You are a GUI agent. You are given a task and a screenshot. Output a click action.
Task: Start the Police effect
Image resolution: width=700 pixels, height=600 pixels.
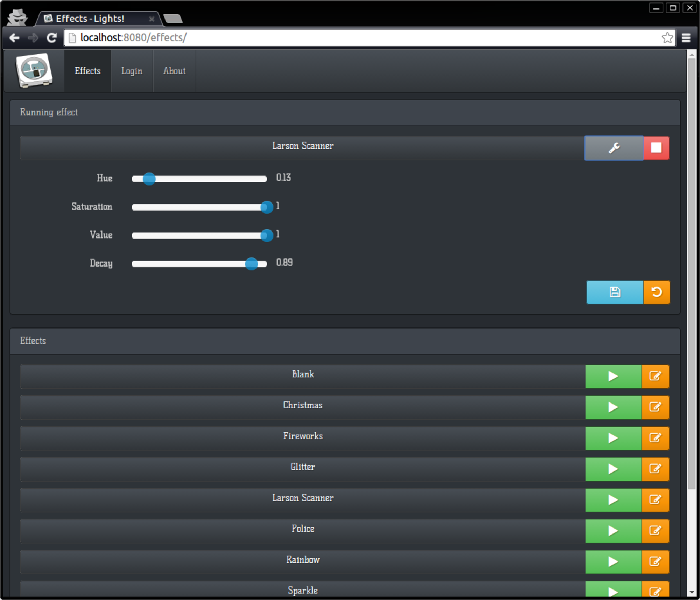(613, 531)
